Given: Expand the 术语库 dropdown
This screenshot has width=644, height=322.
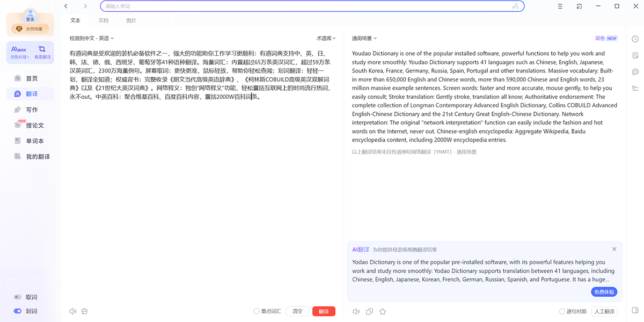Looking at the screenshot, I should click(326, 38).
